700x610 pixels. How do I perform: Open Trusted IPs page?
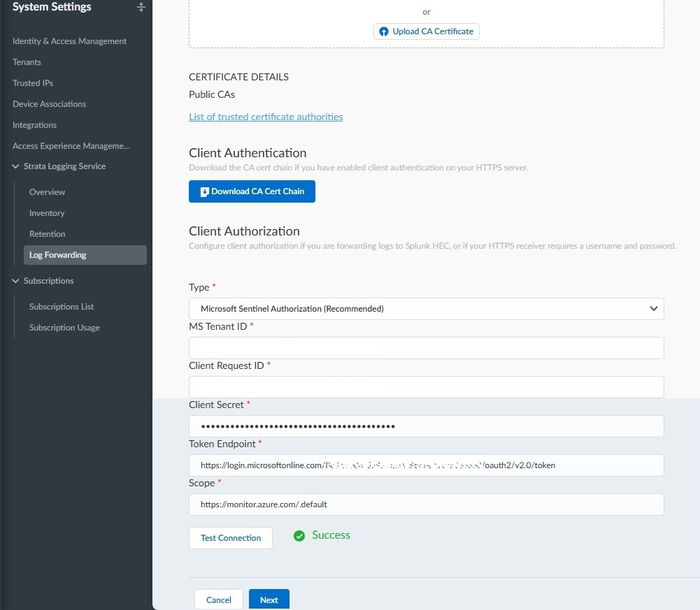coord(33,83)
